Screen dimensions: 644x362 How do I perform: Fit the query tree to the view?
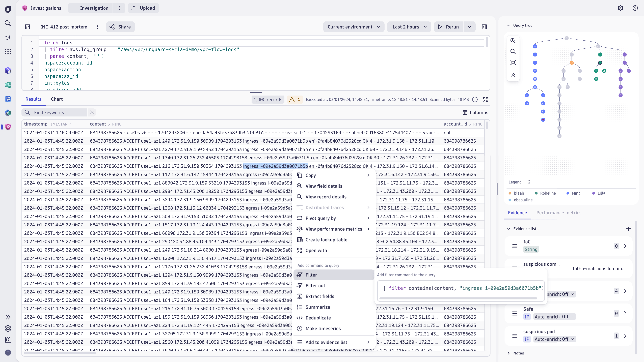513,62
